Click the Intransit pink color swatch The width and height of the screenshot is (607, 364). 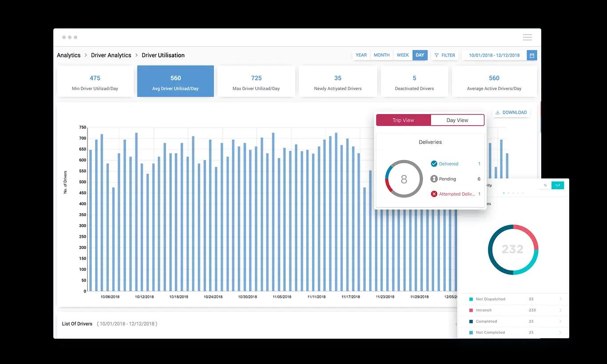471,310
